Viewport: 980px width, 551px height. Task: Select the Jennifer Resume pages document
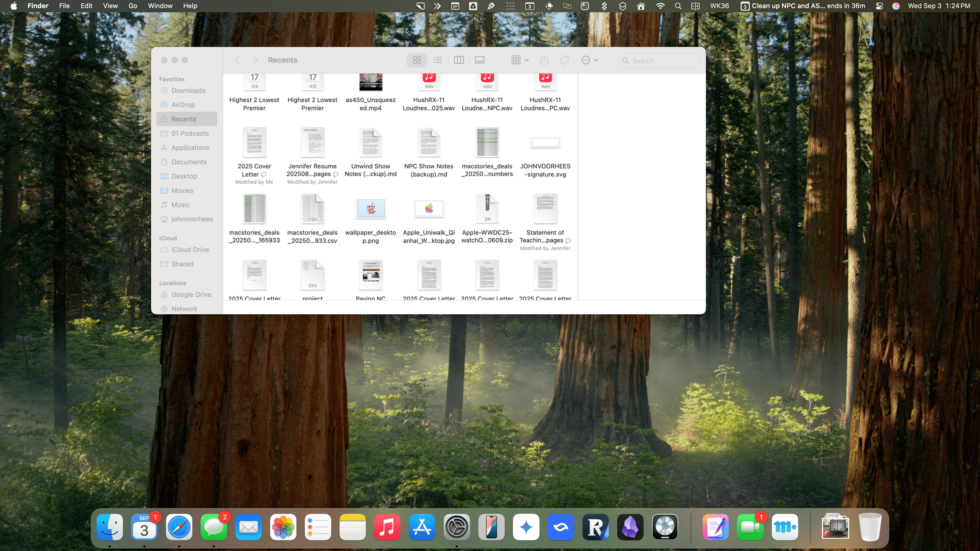tap(312, 143)
